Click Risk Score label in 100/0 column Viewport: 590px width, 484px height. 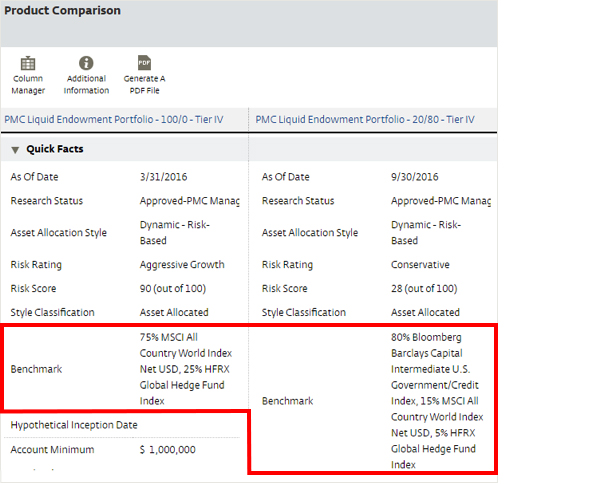click(33, 289)
